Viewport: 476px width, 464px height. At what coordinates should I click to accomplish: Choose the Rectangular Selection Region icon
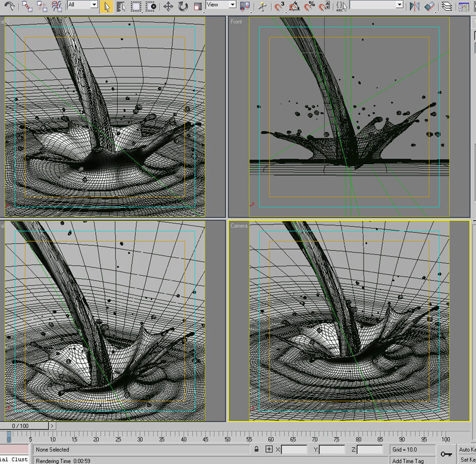(136, 7)
